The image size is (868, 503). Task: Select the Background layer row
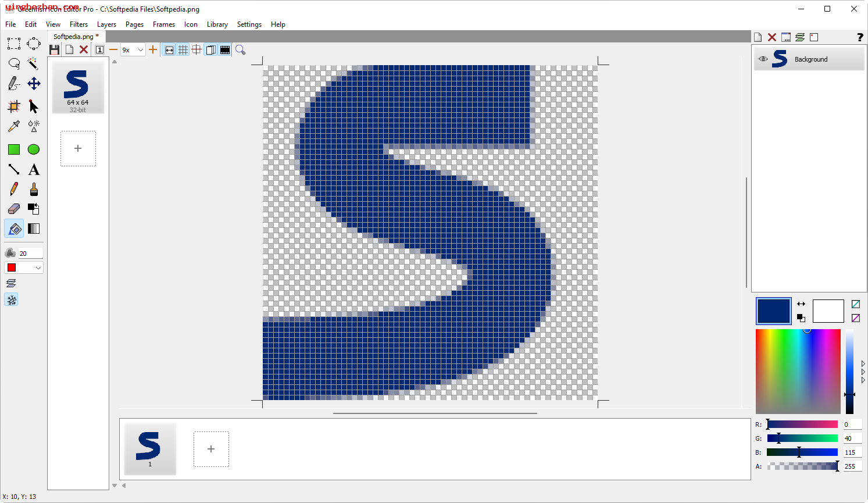click(x=809, y=59)
